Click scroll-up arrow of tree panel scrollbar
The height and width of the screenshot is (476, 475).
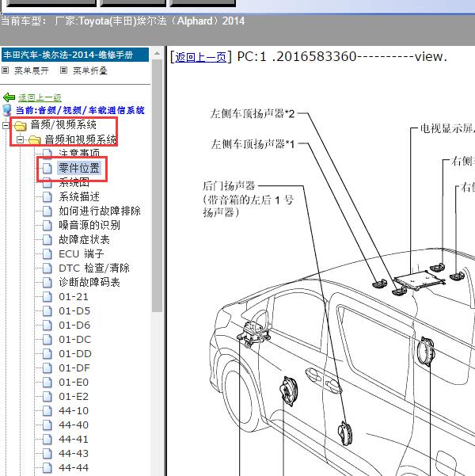pyautogui.click(x=157, y=53)
